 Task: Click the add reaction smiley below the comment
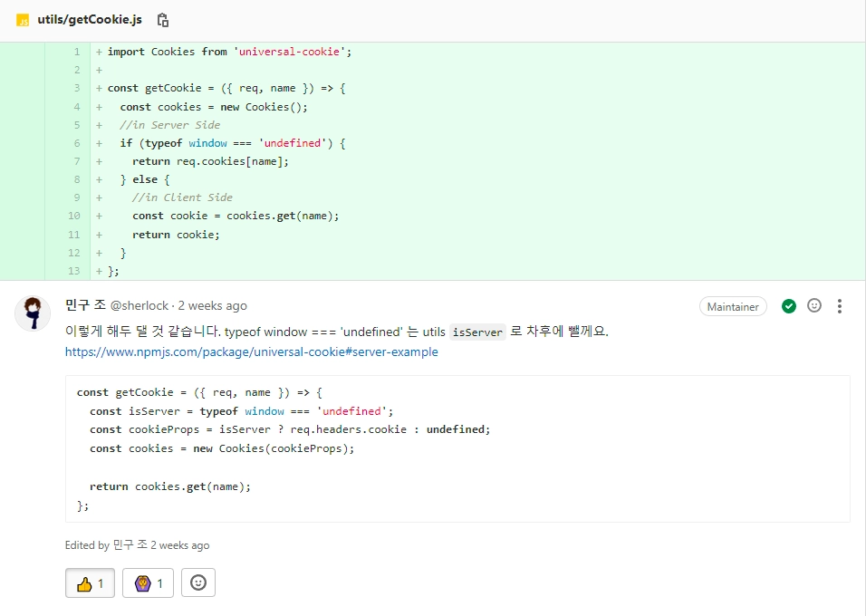[198, 583]
